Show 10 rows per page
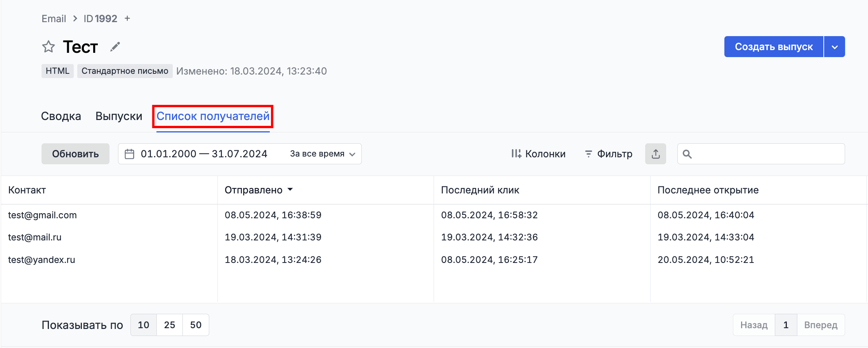Viewport: 868px width, 348px height. [x=144, y=325]
